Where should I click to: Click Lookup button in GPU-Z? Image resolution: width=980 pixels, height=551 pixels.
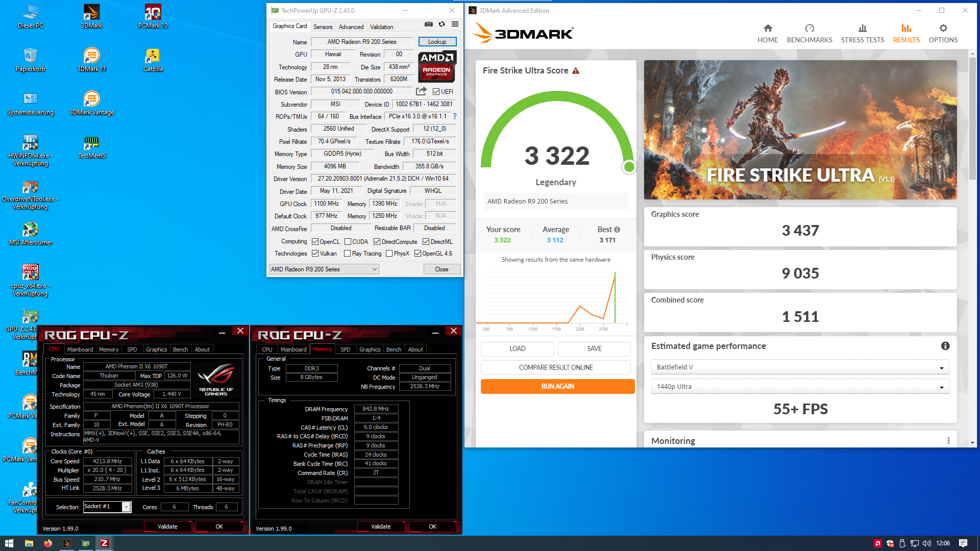pos(437,42)
